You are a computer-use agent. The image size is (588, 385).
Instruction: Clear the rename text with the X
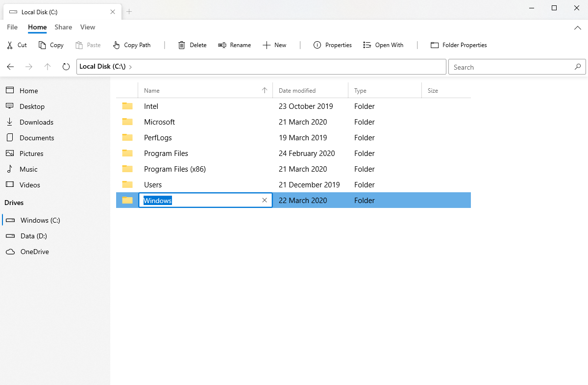pyautogui.click(x=264, y=200)
